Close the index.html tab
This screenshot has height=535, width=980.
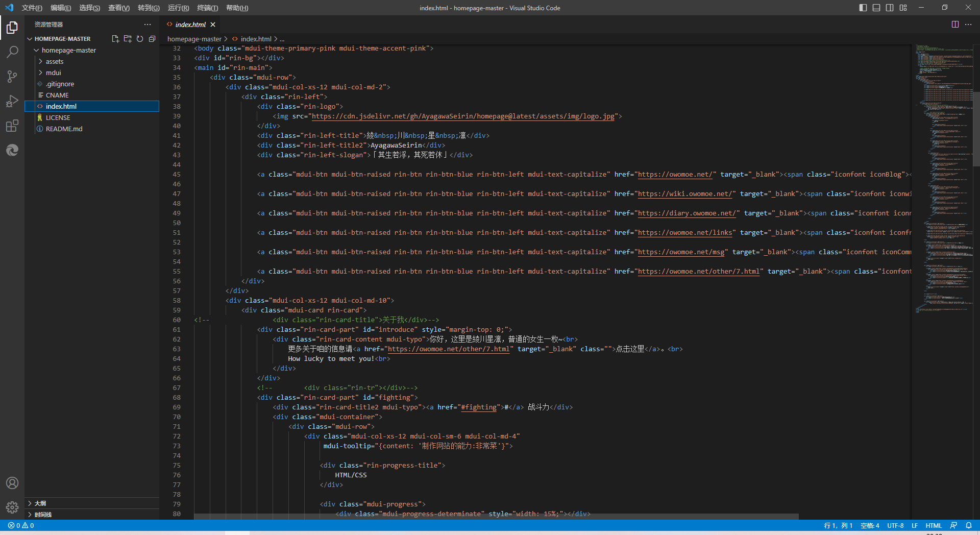pyautogui.click(x=213, y=25)
